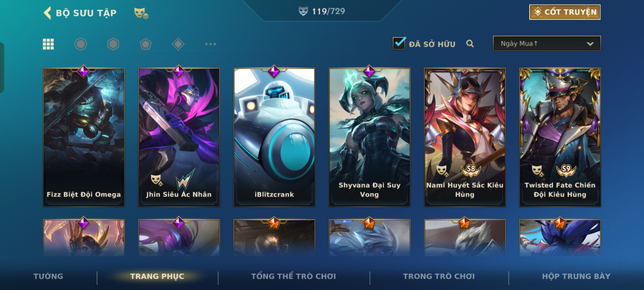Screen dimensions: 644x290
Task: Open the Trong Trò Chơi tab
Action: click(x=439, y=276)
